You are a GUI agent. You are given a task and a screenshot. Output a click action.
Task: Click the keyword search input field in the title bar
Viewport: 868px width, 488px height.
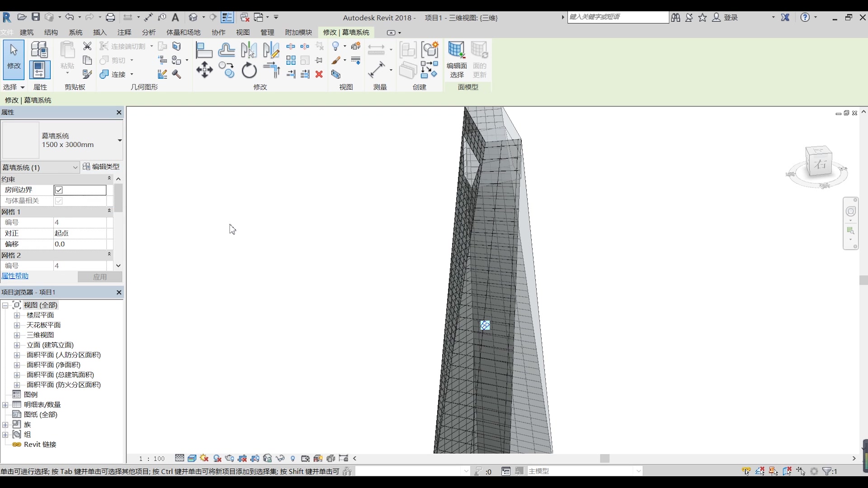(618, 17)
